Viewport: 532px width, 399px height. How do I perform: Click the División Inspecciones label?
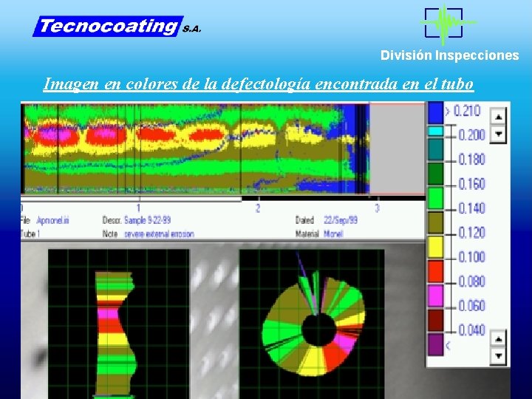(449, 55)
